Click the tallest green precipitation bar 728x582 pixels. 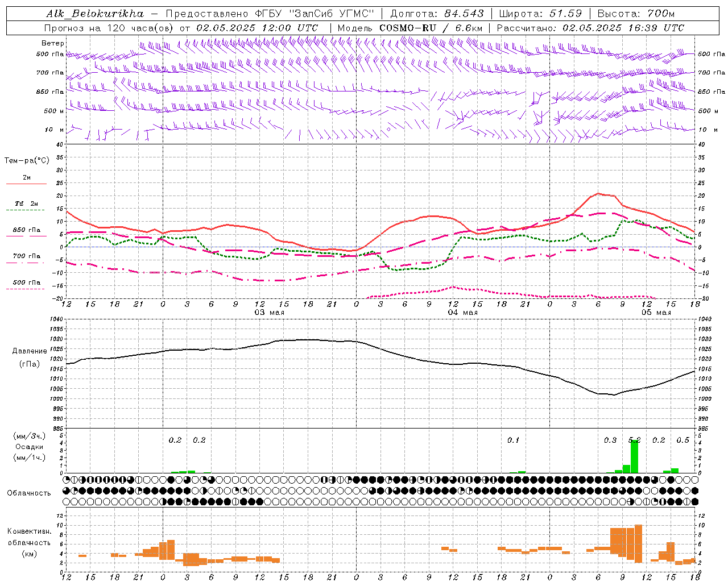coord(634,456)
